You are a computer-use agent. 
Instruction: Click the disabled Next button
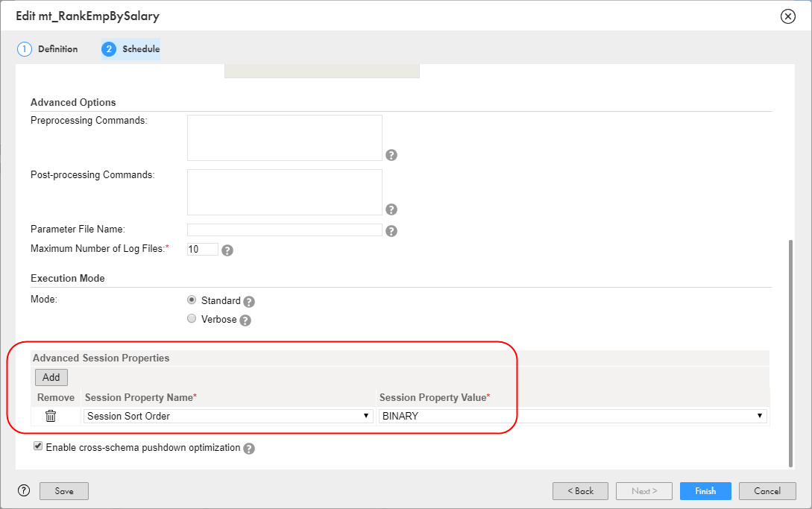tap(644, 491)
